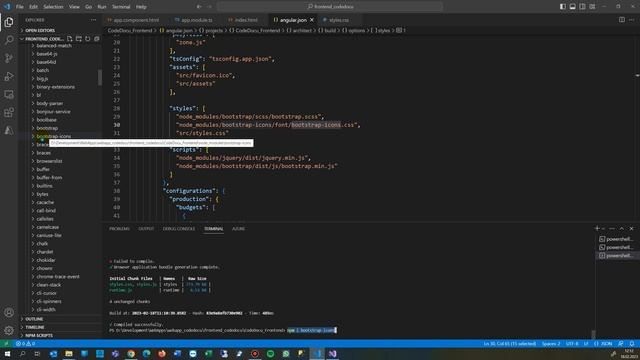
Task: Open the Selection menu
Action: tap(53, 7)
